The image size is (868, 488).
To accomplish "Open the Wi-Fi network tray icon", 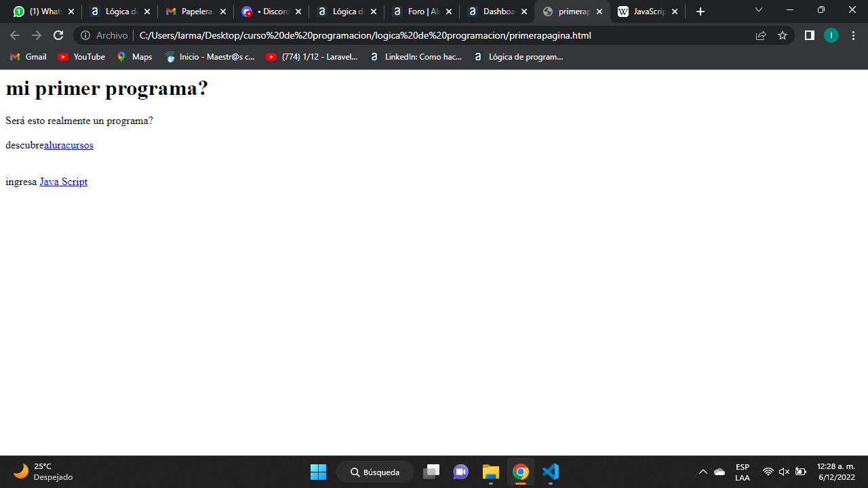I will coord(768,472).
